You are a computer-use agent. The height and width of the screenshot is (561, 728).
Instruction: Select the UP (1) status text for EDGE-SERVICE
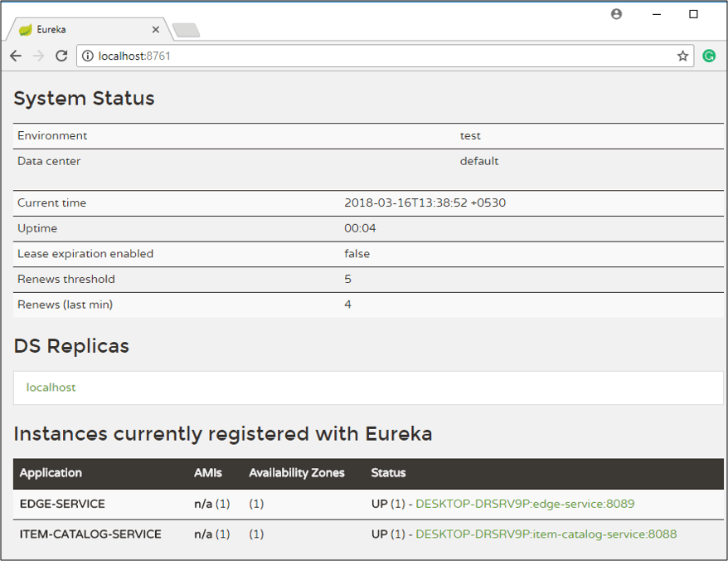[388, 504]
